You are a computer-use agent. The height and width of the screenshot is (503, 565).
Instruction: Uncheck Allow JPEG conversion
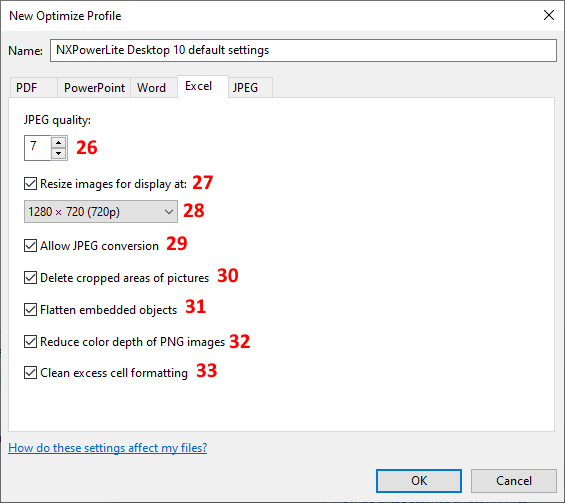click(x=30, y=246)
